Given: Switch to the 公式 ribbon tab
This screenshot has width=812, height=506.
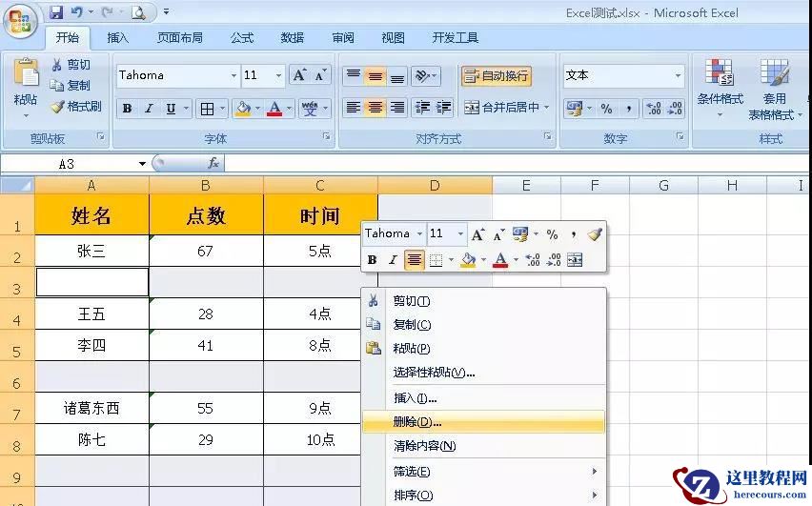Looking at the screenshot, I should point(242,38).
